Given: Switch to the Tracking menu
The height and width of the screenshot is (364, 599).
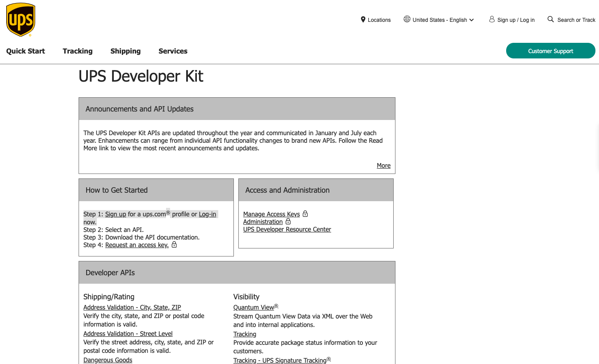Looking at the screenshot, I should pos(77,51).
